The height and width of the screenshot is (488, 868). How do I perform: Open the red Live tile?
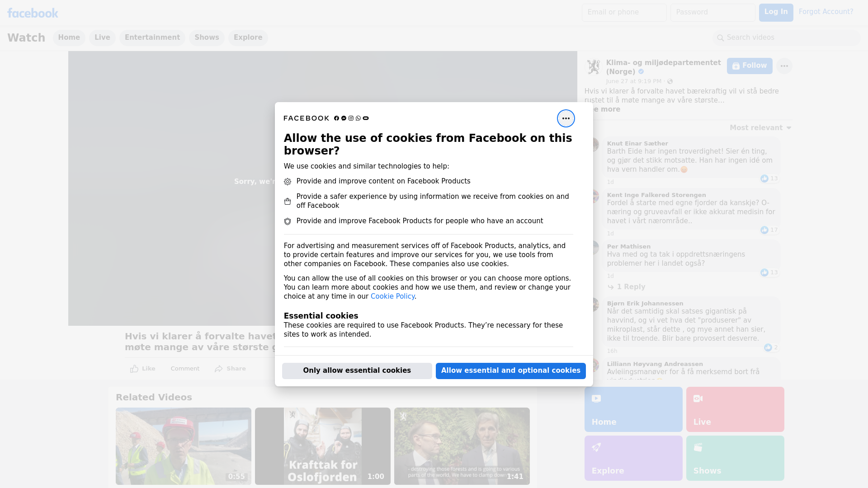(735, 409)
